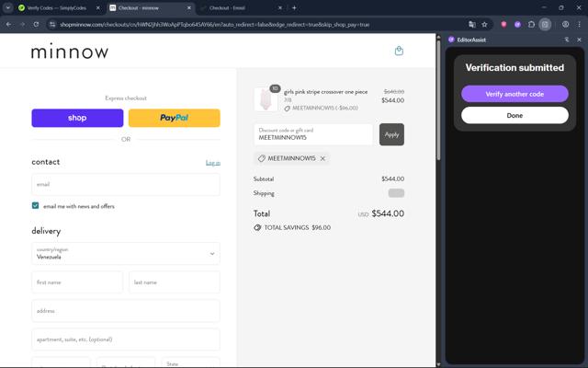588x368 pixels.
Task: Click the minnow logo
Action: click(70, 52)
